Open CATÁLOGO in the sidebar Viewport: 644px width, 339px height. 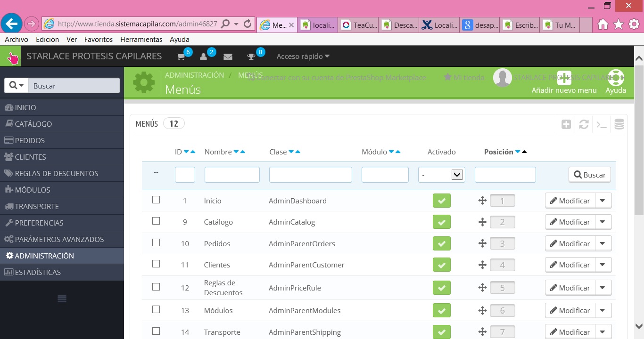coord(62,124)
